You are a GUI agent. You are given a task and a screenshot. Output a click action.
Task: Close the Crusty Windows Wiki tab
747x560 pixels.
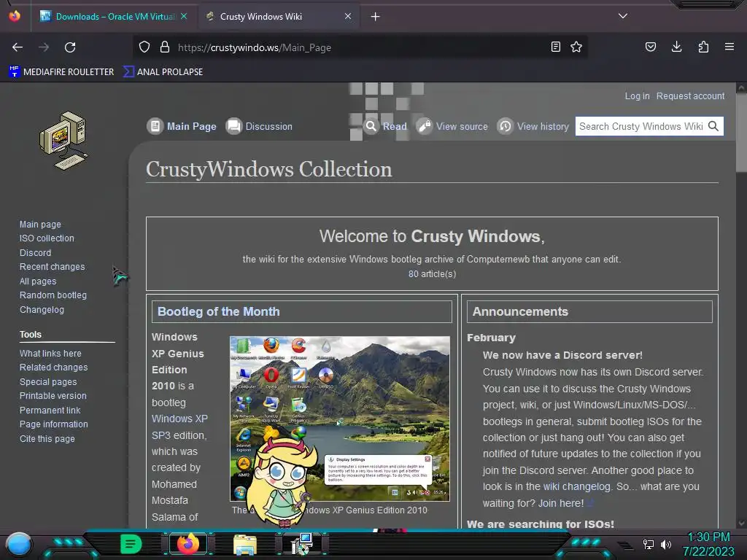(x=348, y=16)
